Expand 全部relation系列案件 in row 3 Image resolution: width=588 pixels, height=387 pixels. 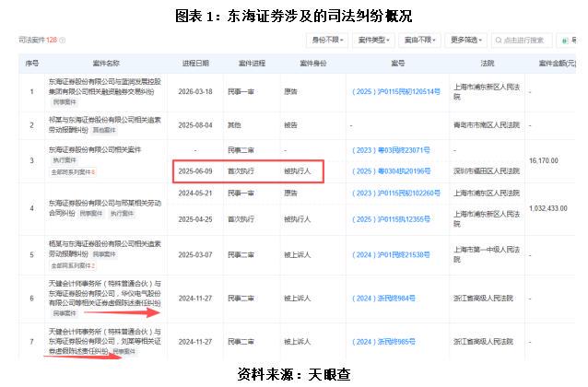pyautogui.click(x=72, y=172)
